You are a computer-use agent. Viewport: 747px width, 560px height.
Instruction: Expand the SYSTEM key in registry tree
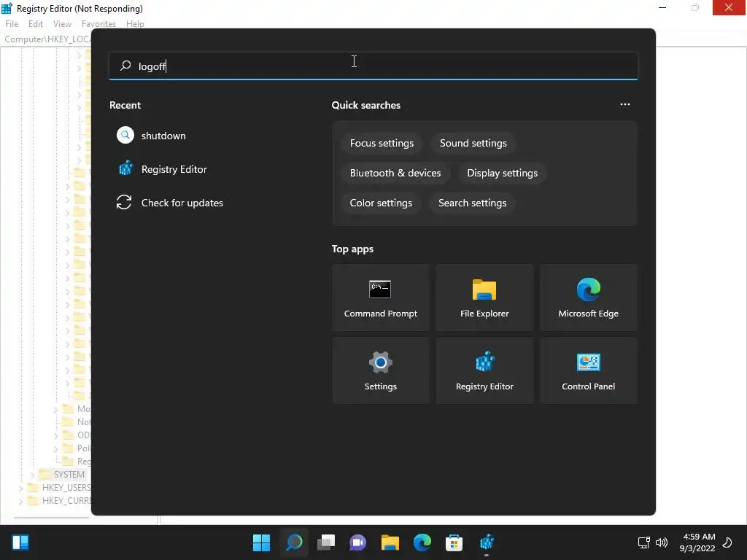click(x=33, y=475)
